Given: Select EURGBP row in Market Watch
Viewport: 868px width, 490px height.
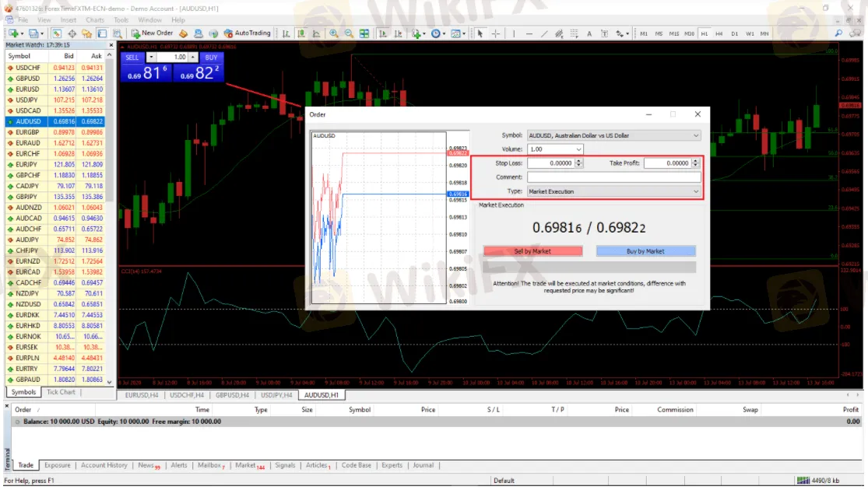Looking at the screenshot, I should [54, 132].
